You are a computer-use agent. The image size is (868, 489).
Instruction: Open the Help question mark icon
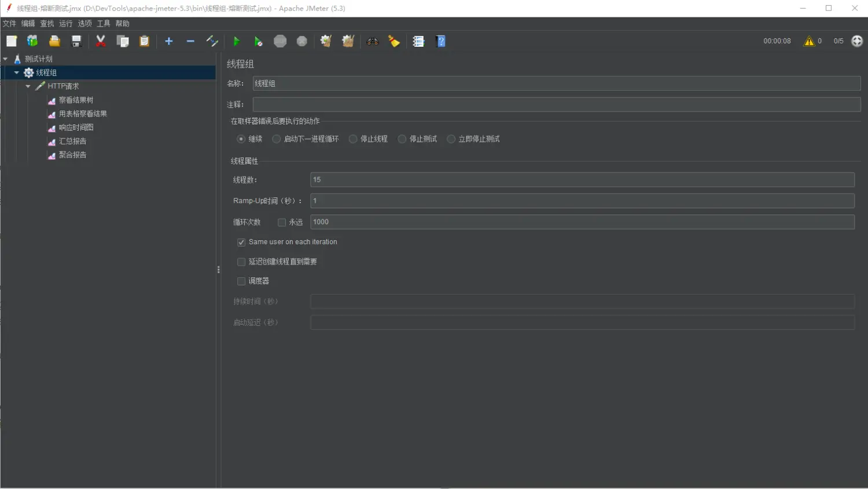coord(441,41)
